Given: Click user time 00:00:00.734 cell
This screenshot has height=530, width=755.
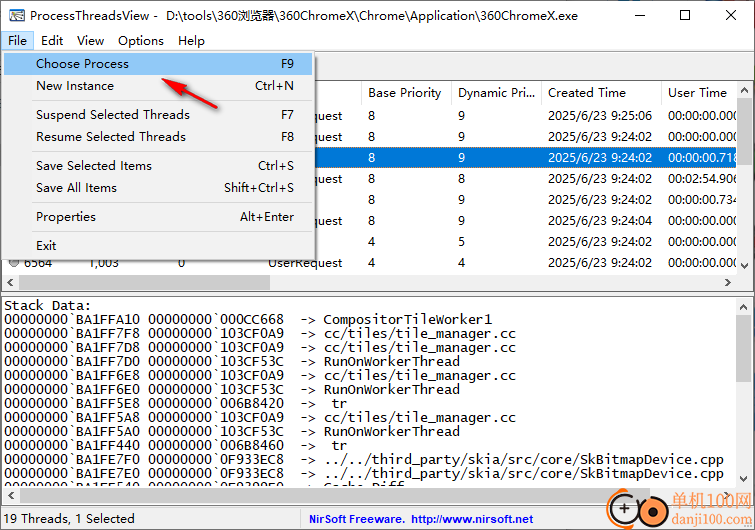Looking at the screenshot, I should point(702,199).
